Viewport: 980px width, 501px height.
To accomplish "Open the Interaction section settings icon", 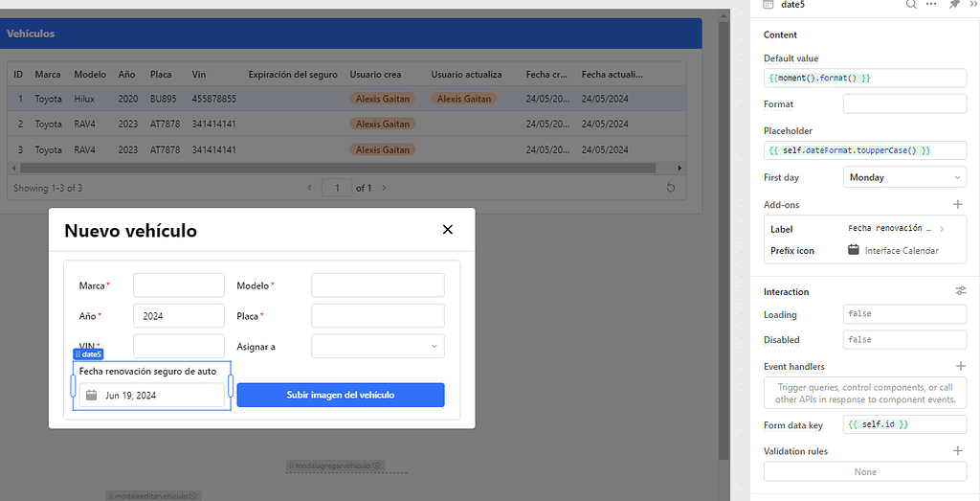I will 961,291.
